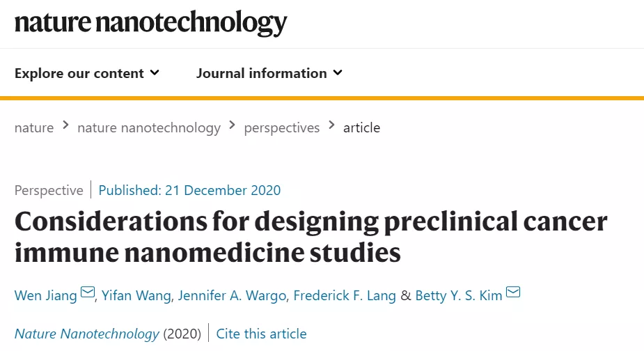Click envelope icon next to Wen Jiang
Image resolution: width=644 pixels, height=351 pixels.
[88, 292]
